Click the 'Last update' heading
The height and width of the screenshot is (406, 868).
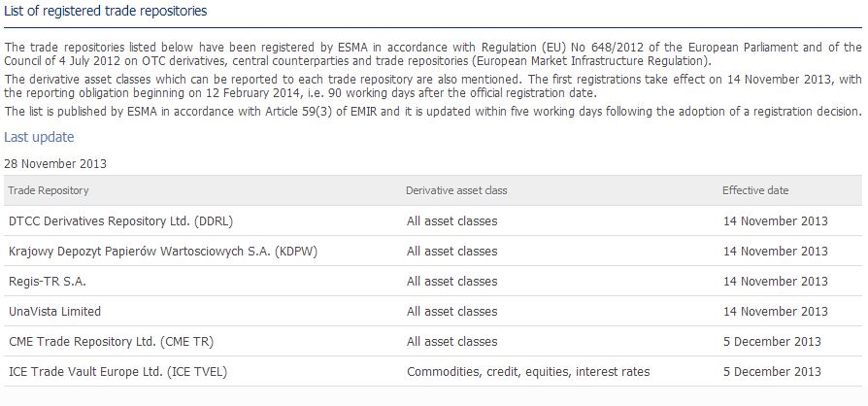[39, 137]
